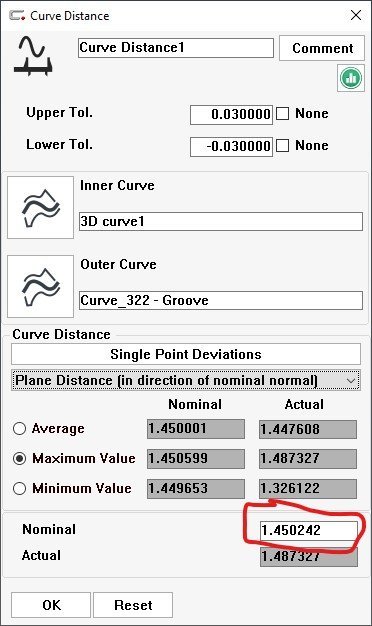The image size is (372, 626).
Task: Click Maximum nominal value 1.450599
Action: pyautogui.click(x=196, y=459)
